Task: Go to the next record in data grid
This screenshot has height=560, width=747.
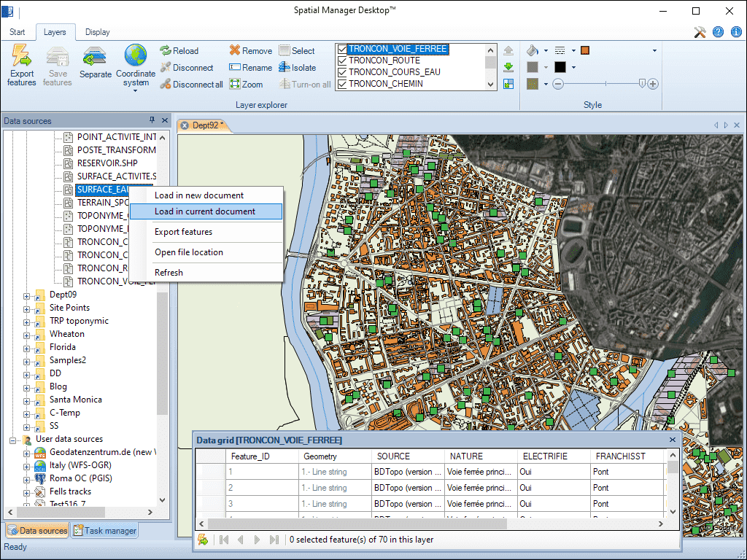Action: (x=258, y=540)
